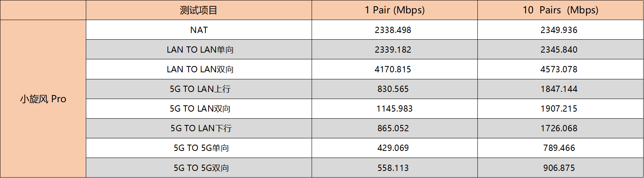The image size is (644, 178).
Task: Click the cell showing 2349.936
Action: (561, 30)
